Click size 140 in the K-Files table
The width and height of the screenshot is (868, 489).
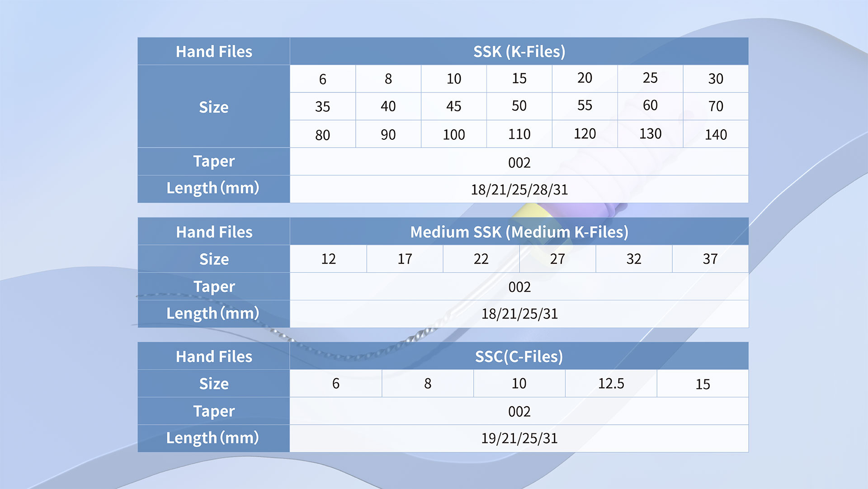tap(716, 134)
